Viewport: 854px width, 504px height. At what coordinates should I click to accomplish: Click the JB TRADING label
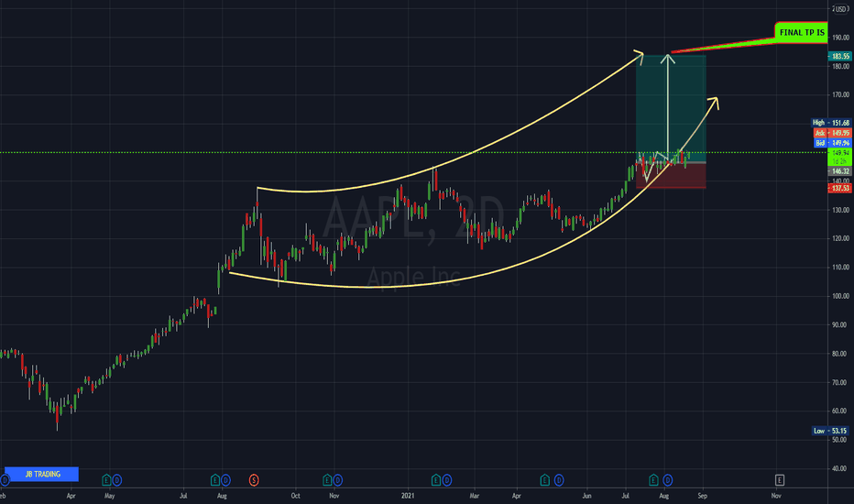pyautogui.click(x=42, y=474)
